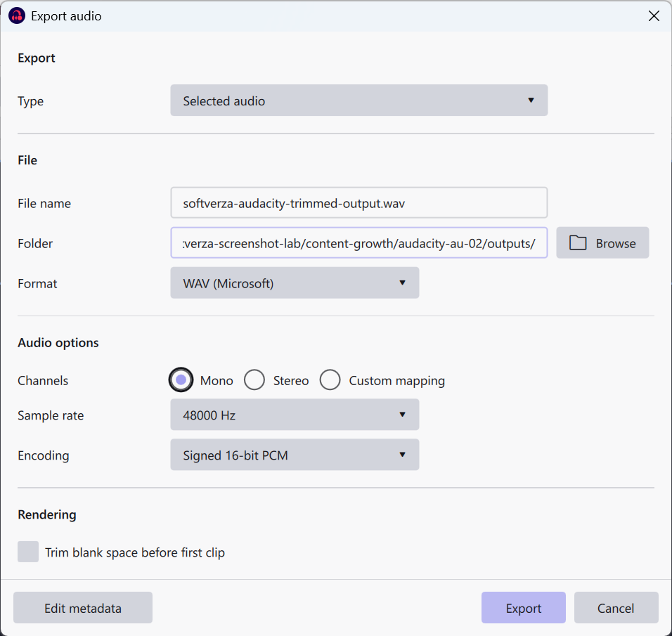672x636 pixels.
Task: Click the Type label
Action: click(x=30, y=102)
